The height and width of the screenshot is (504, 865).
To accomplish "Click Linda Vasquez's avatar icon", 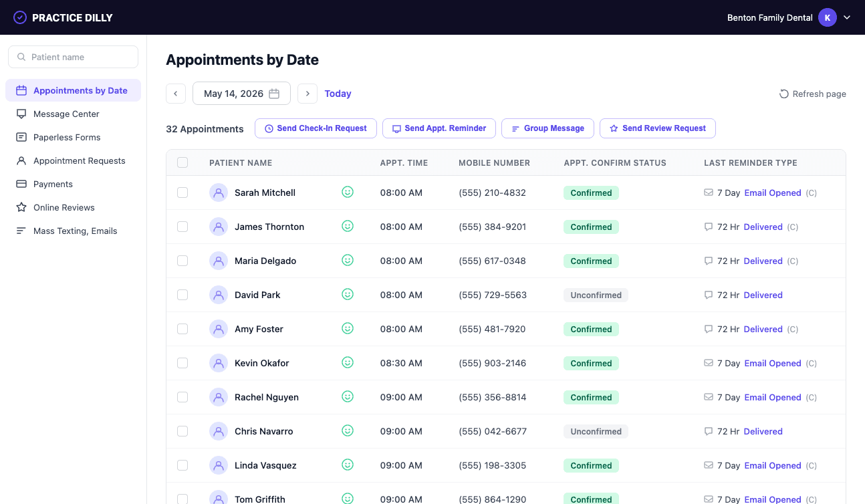I will (219, 465).
